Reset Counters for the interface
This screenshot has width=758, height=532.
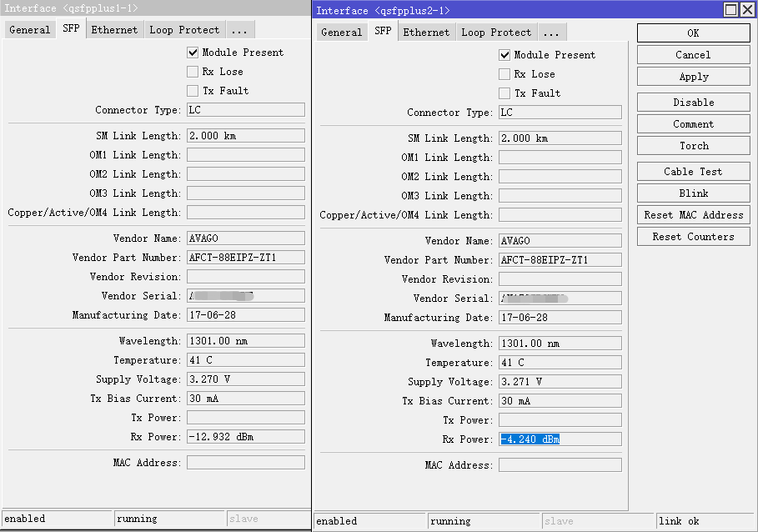(693, 237)
